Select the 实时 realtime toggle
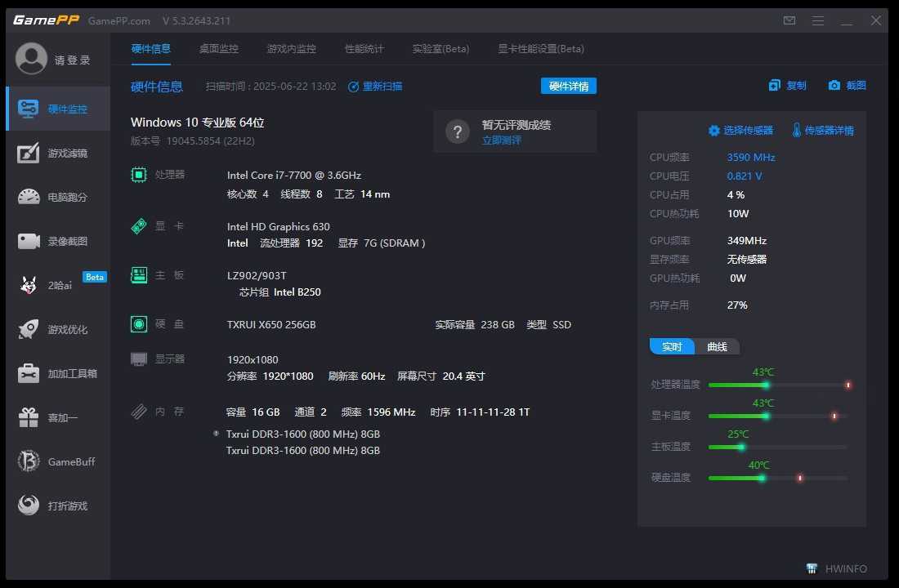The image size is (899, 588). [672, 347]
